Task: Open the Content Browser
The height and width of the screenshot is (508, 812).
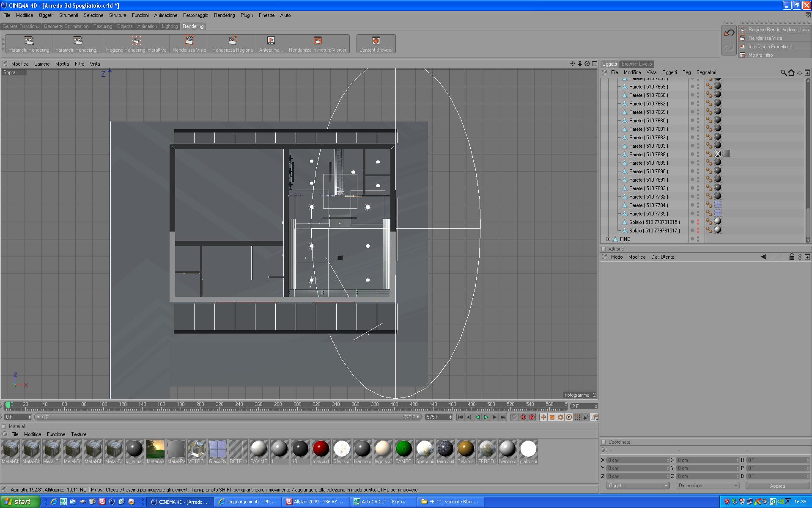Action: click(x=376, y=41)
